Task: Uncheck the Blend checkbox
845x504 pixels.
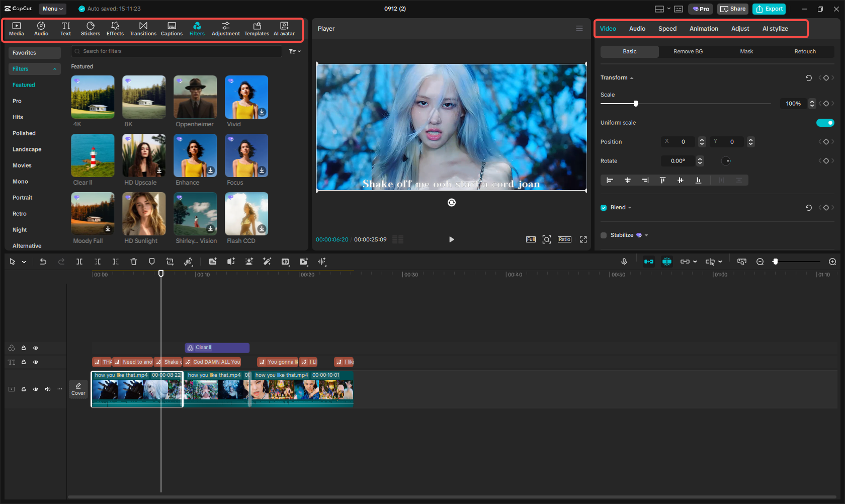Action: (x=603, y=207)
